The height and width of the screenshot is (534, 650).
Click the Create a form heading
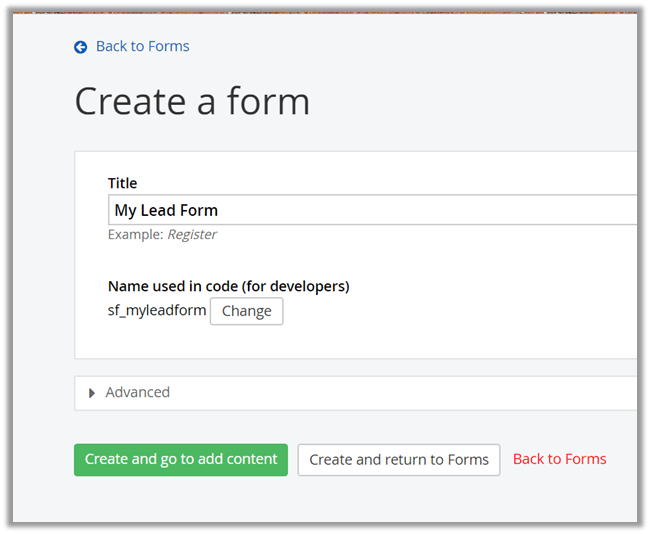pos(192,101)
